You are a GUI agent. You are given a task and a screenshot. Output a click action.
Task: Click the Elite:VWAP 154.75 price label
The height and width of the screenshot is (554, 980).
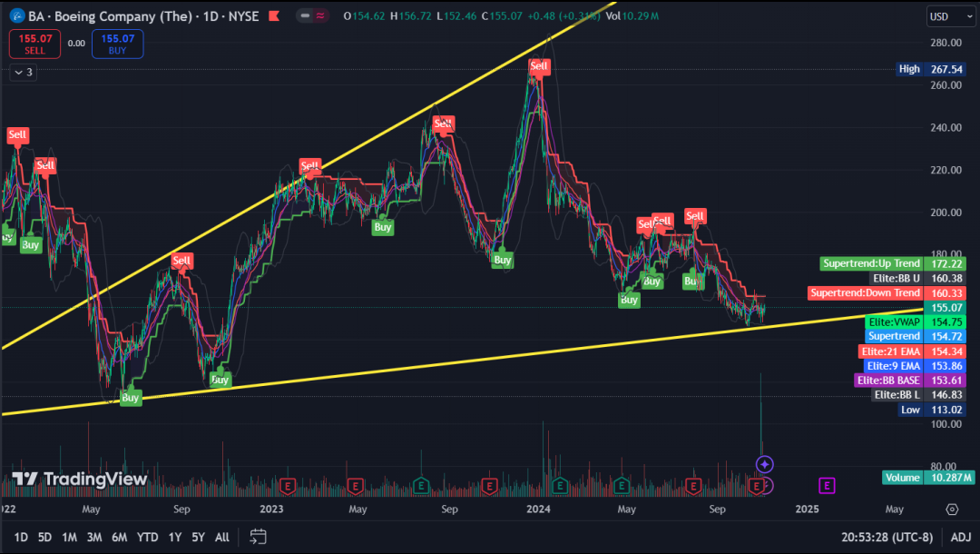click(x=915, y=322)
